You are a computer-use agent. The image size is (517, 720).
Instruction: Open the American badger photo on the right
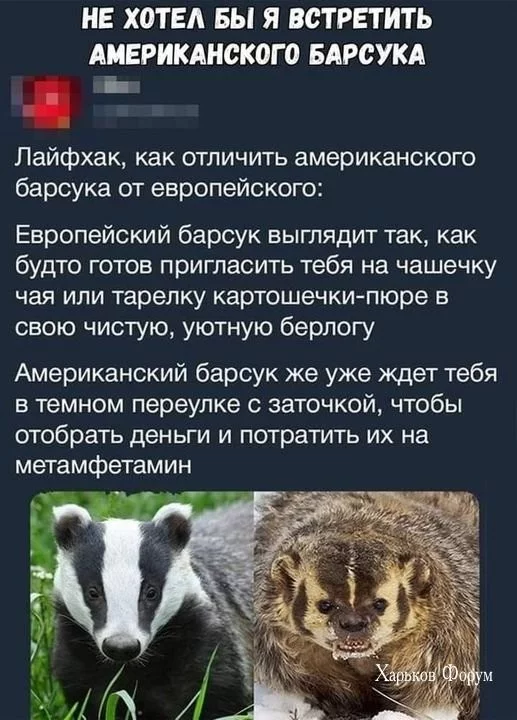pos(367,605)
